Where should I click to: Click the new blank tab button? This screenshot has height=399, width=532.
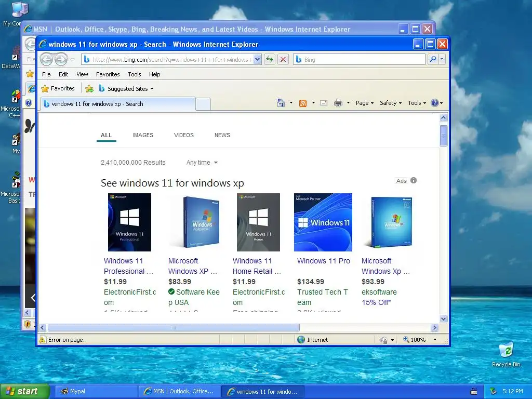click(203, 104)
